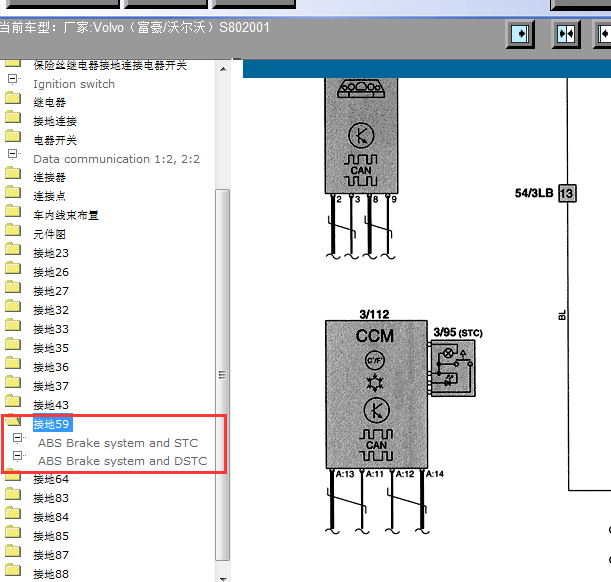611x582 pixels.
Task: Collapse the ABS Brake system and DSTC node
Action: click(17, 456)
